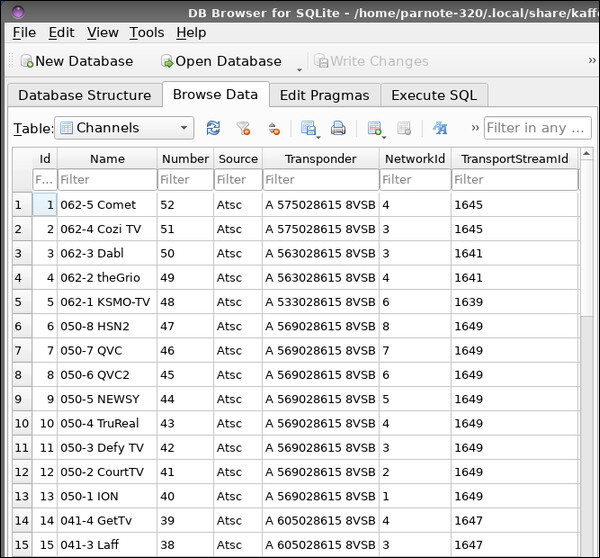600x558 pixels.
Task: Open the save table dropdown arrow
Action: 318,137
